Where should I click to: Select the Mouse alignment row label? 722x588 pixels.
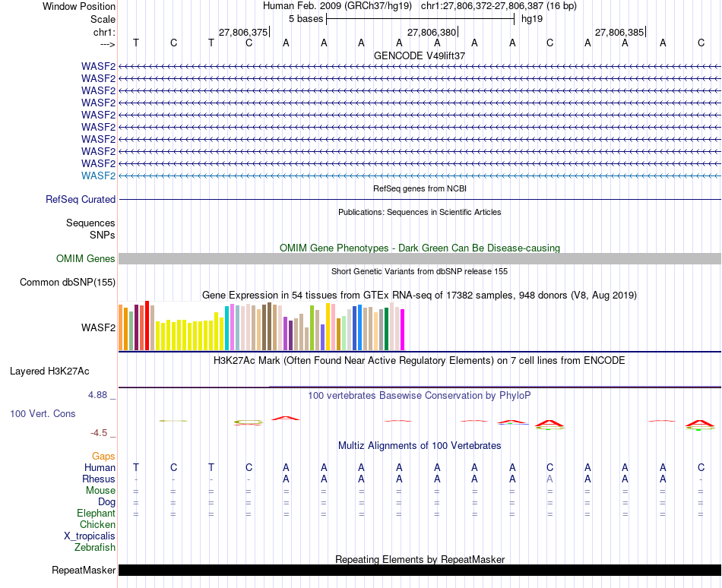coord(100,491)
